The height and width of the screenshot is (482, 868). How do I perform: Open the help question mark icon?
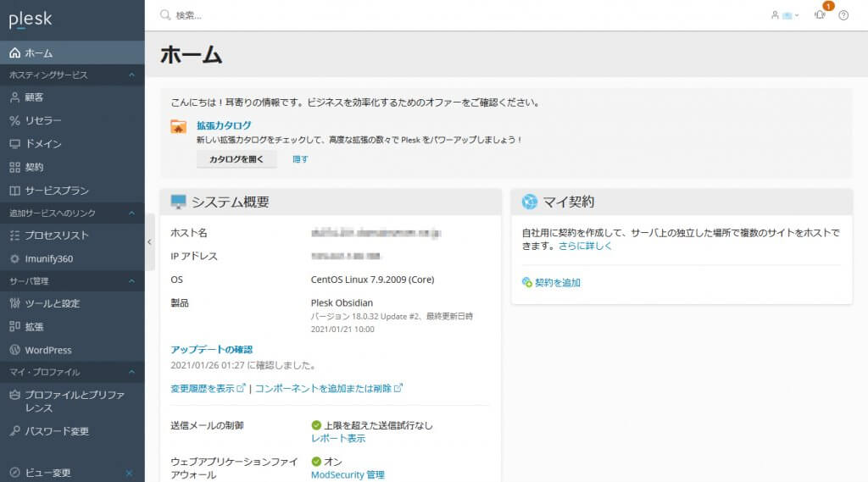(843, 15)
